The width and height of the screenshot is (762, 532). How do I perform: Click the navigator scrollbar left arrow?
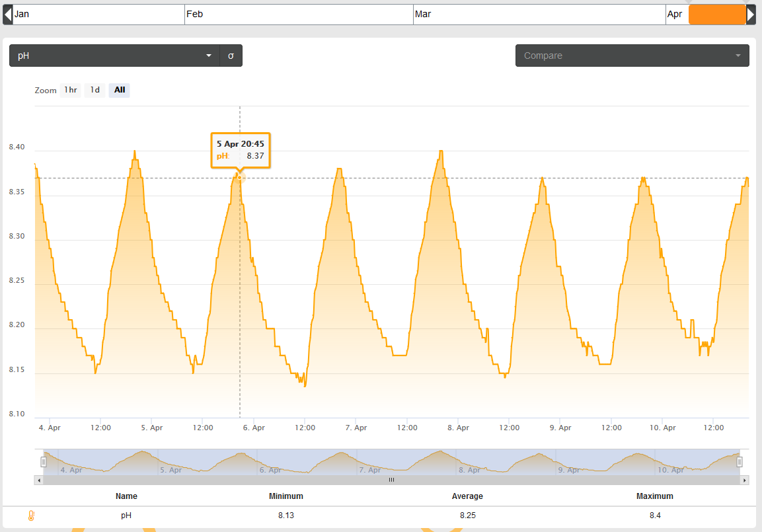coord(39,480)
